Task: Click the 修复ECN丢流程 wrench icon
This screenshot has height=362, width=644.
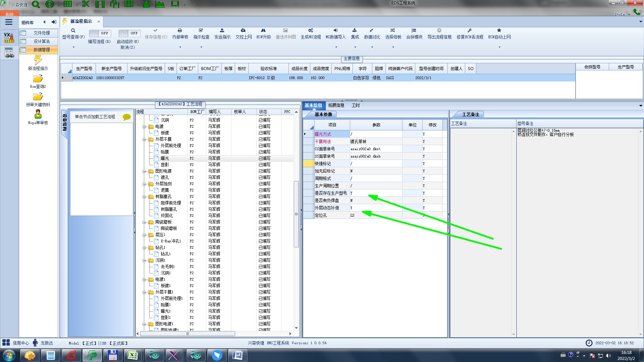Action: click(x=470, y=31)
